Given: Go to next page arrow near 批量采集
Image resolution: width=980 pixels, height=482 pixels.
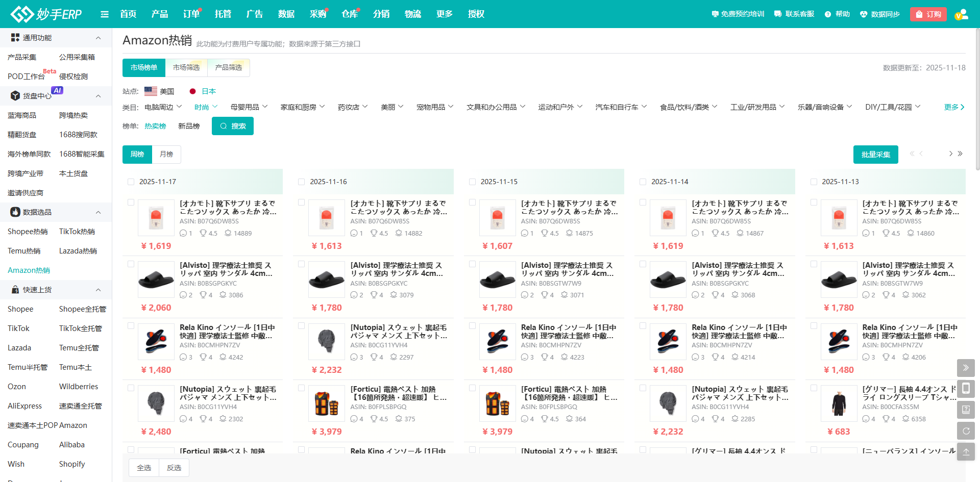Looking at the screenshot, I should (x=950, y=154).
